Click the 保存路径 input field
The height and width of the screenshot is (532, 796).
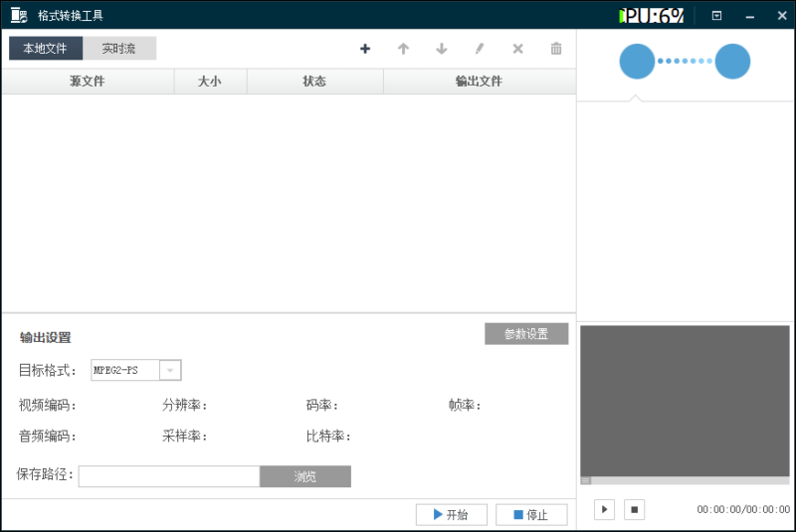[169, 476]
